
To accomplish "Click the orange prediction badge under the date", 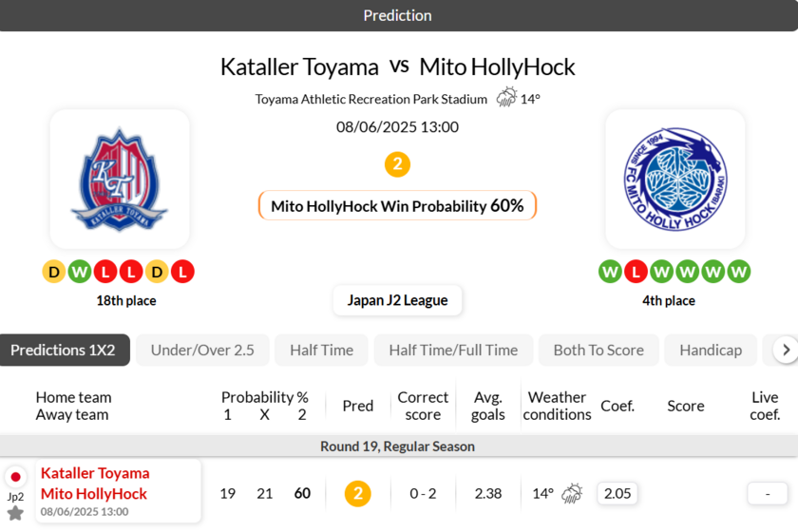I will coord(397,164).
